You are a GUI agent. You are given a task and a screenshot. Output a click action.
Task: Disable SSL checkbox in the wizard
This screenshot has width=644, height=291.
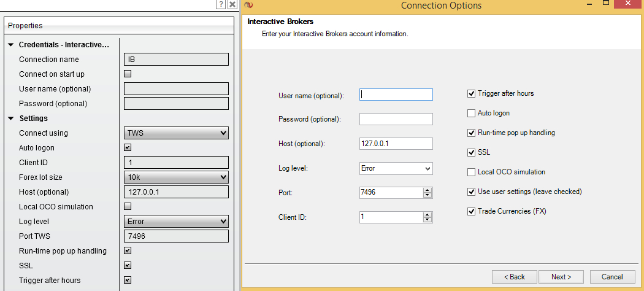[x=471, y=152]
